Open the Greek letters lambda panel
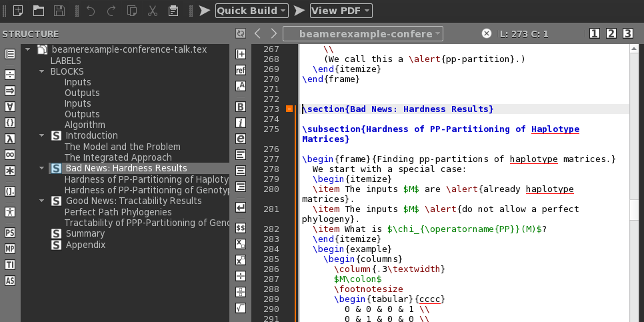 coord(10,139)
